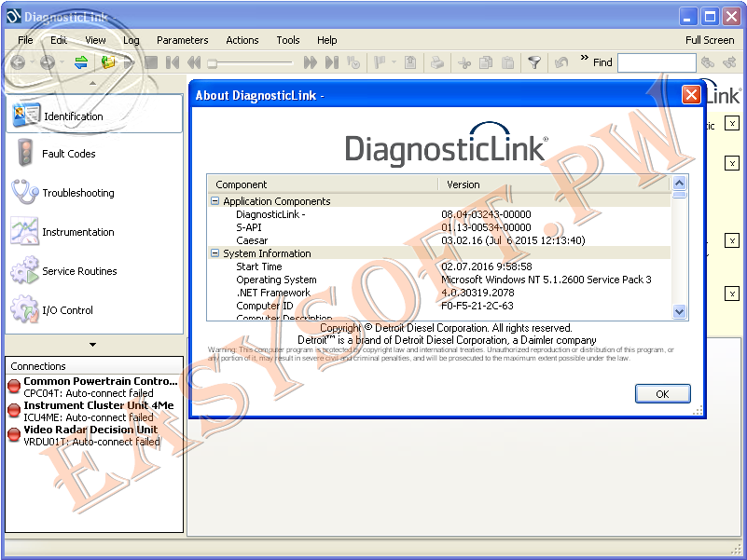Open the dropdown arrow next to the flag icon
The height and width of the screenshot is (560, 747).
[x=394, y=62]
